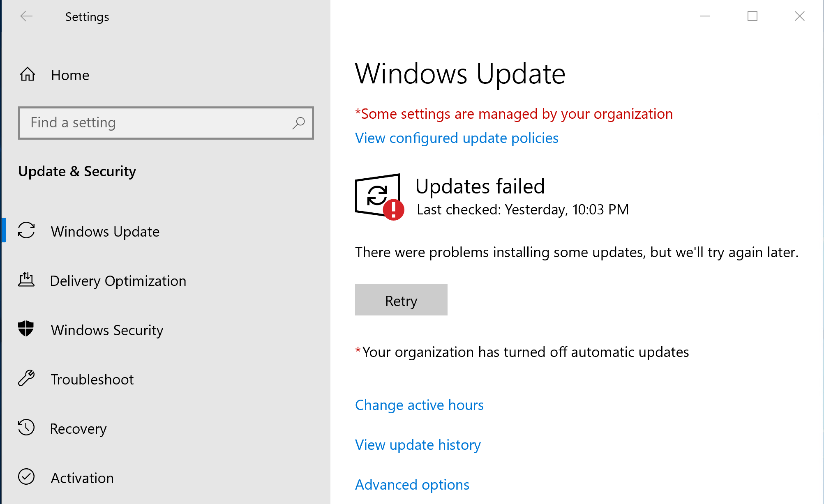824x504 pixels.
Task: Open View update history link
Action: pyautogui.click(x=418, y=445)
